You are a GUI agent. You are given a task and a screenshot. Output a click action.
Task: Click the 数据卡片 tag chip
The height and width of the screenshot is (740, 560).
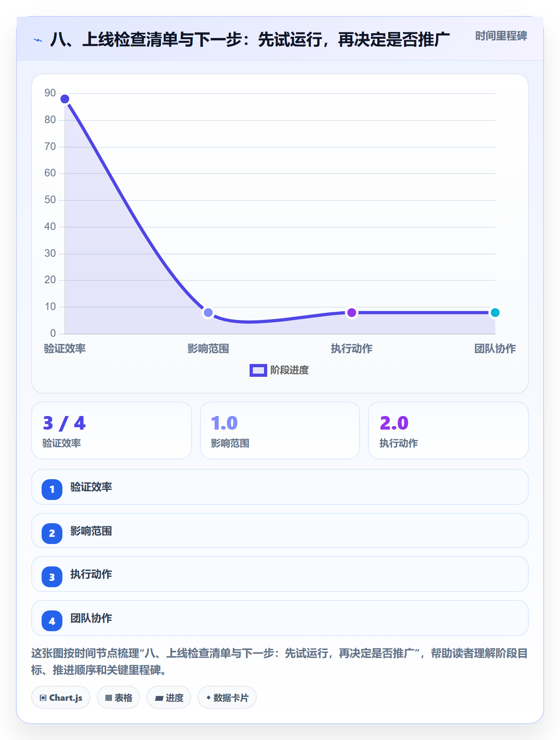pyautogui.click(x=227, y=697)
